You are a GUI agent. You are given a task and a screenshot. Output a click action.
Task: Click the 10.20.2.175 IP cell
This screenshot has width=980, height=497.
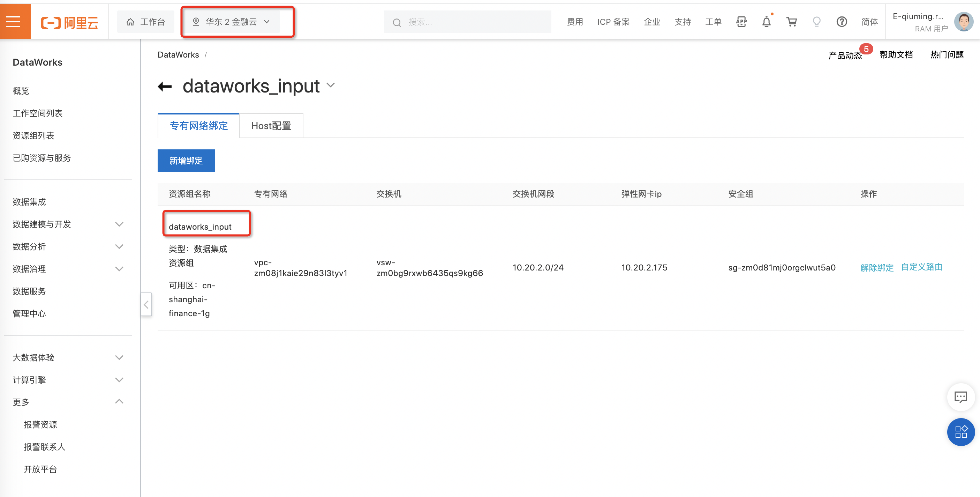[x=644, y=267]
